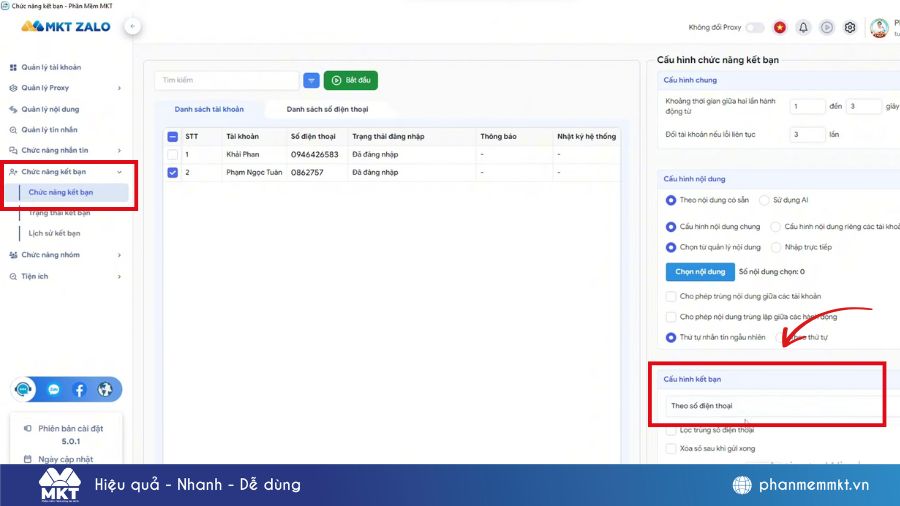The width and height of the screenshot is (900, 506).
Task: Open the Zalo chat icon
Action: click(54, 389)
